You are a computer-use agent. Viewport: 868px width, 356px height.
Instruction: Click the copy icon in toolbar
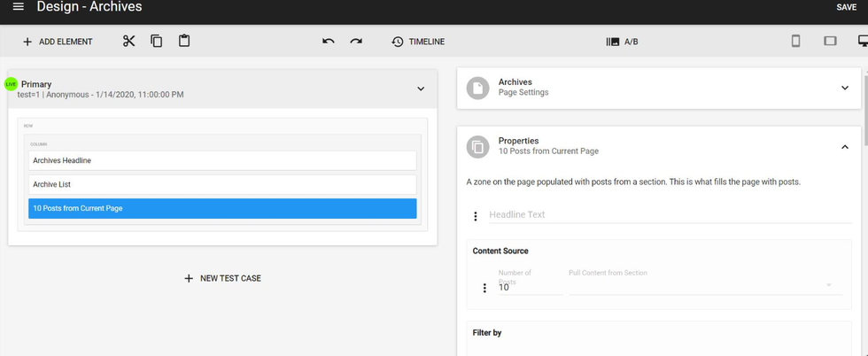(157, 41)
